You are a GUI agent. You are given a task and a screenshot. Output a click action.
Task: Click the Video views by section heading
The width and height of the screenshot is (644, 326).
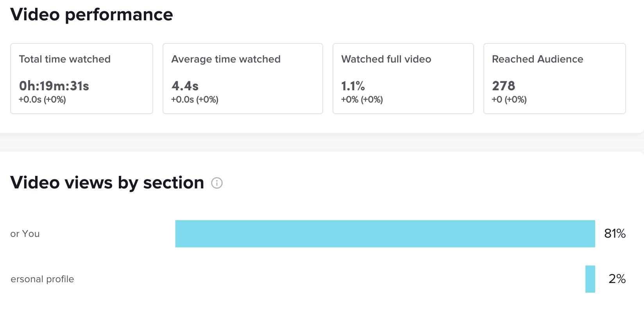107,183
